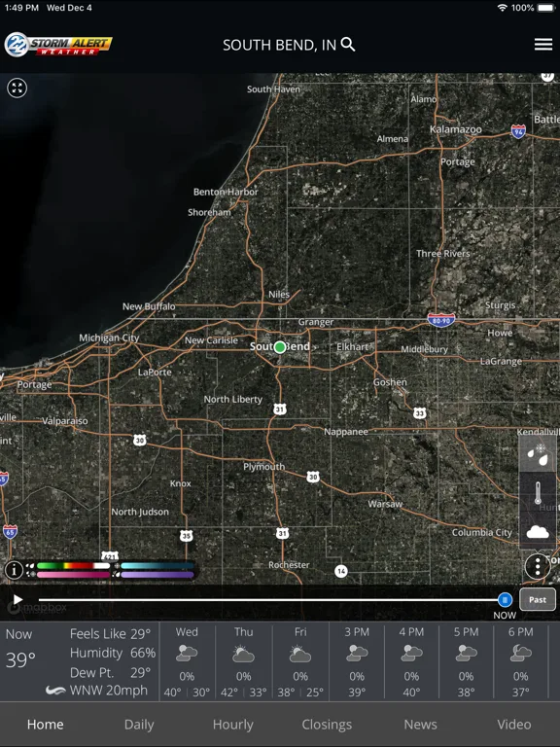The height and width of the screenshot is (747, 560).
Task: Tap the North Liberty label
Action: point(233,399)
